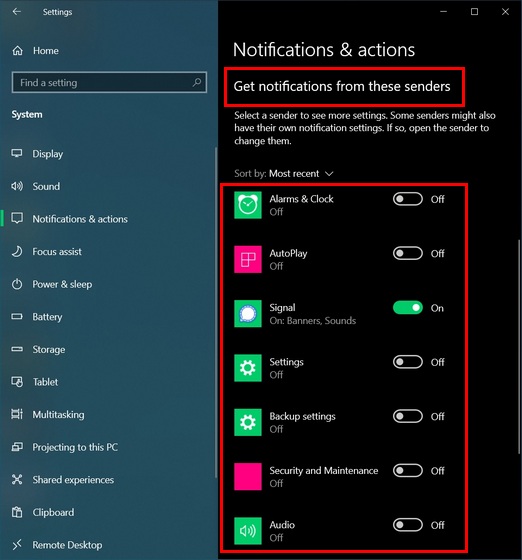This screenshot has height=560, width=522.
Task: Click the Audio speaker app icon
Action: point(248,531)
